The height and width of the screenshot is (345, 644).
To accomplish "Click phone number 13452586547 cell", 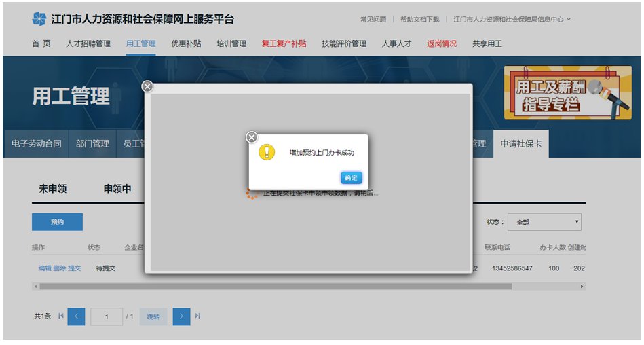I will pyautogui.click(x=512, y=268).
